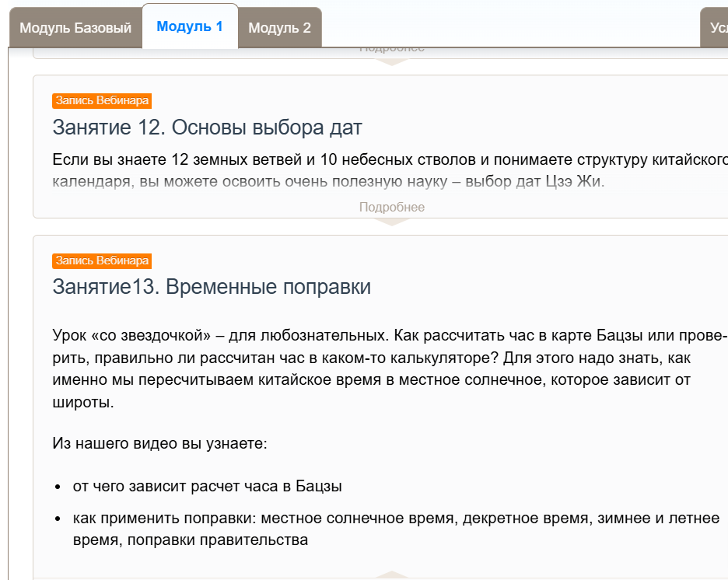728x580 pixels.
Task: Open the partially visible tab at far right
Action: (716, 28)
